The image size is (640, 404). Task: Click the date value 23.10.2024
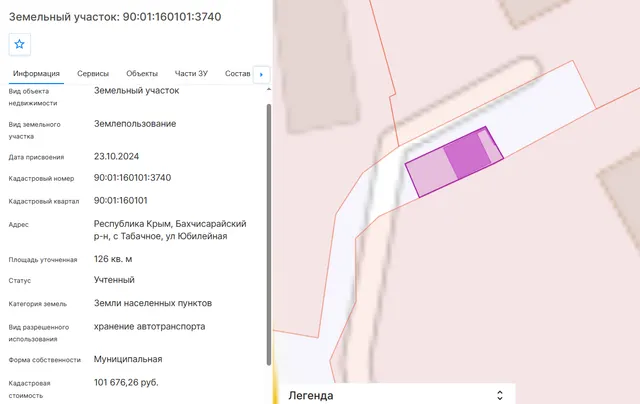[x=116, y=156]
